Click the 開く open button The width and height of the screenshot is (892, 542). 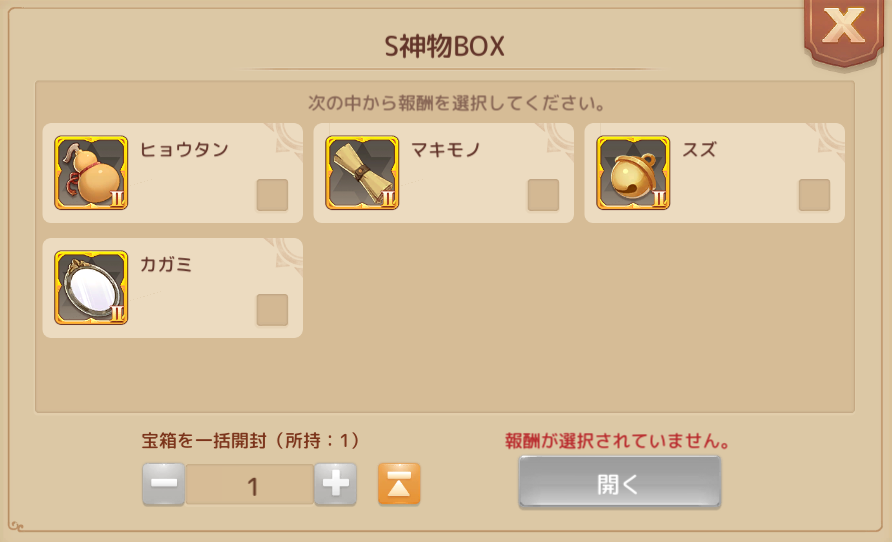point(620,482)
